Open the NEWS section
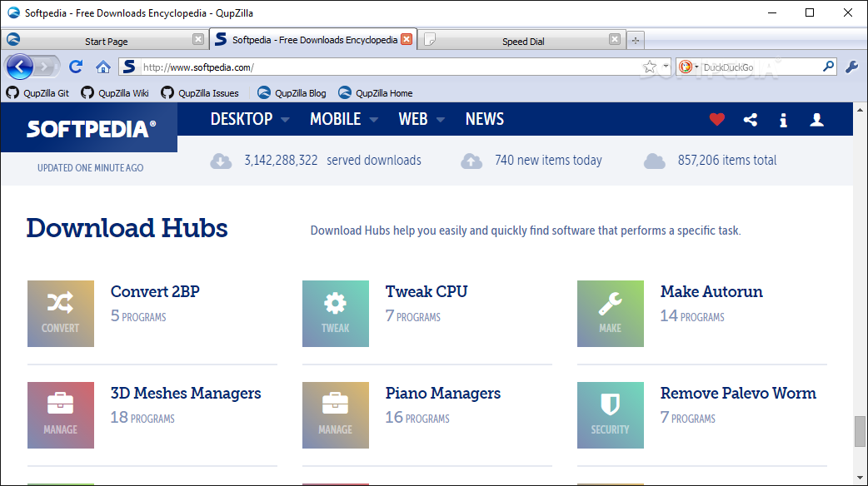Screen dimensions: 868x486 click(x=484, y=119)
